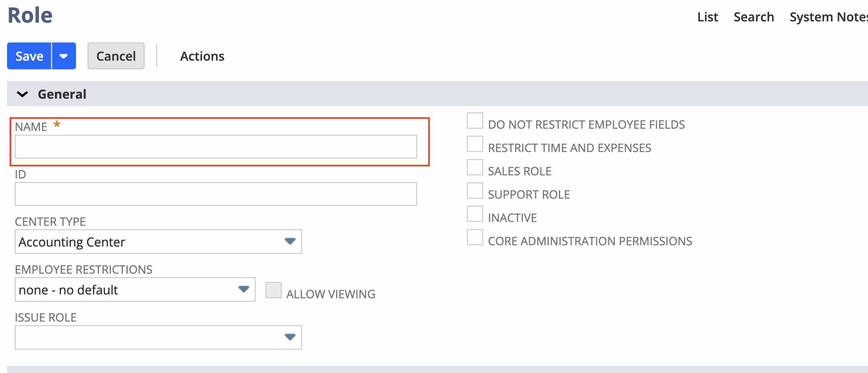Open the Search link

click(x=754, y=17)
